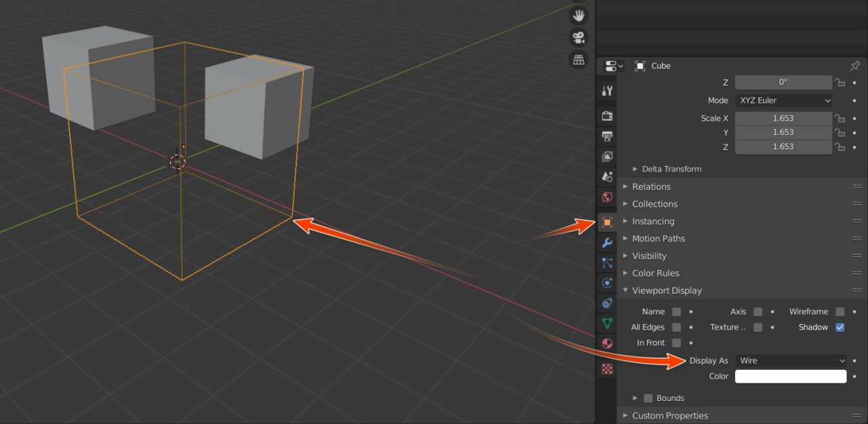Animate the Scale X property dot

854,118
